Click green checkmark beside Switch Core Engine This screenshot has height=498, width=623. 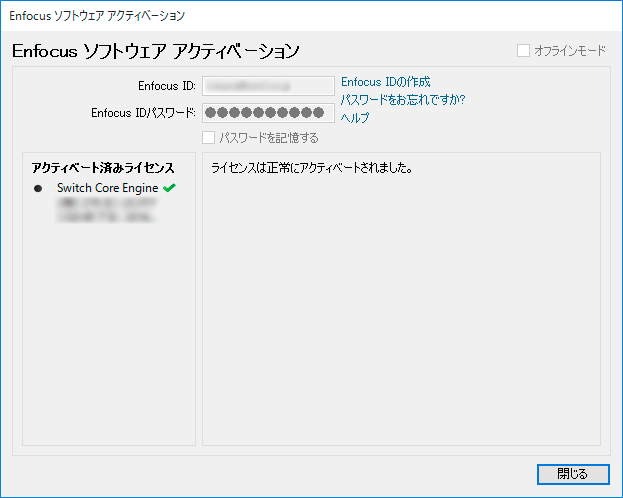tap(169, 188)
